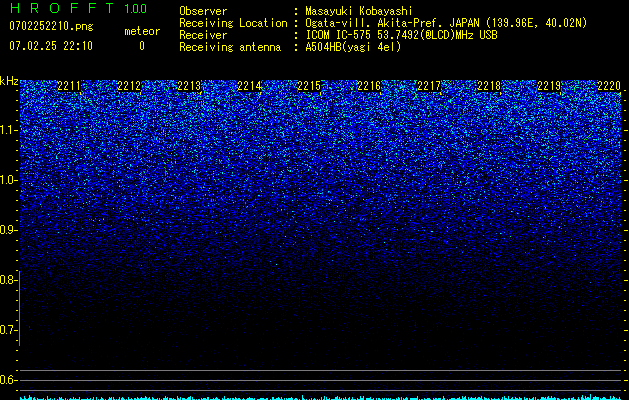Click the gray vertical bar on frequency axis

point(20,308)
